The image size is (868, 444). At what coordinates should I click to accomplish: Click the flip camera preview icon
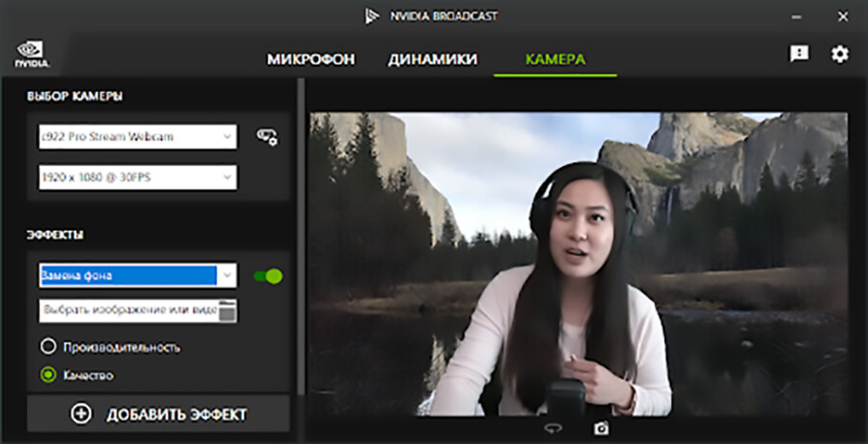553,429
